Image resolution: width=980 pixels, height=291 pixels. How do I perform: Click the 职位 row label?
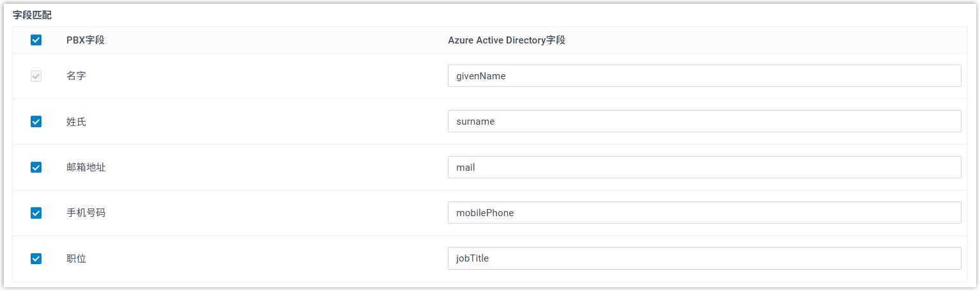(x=76, y=259)
